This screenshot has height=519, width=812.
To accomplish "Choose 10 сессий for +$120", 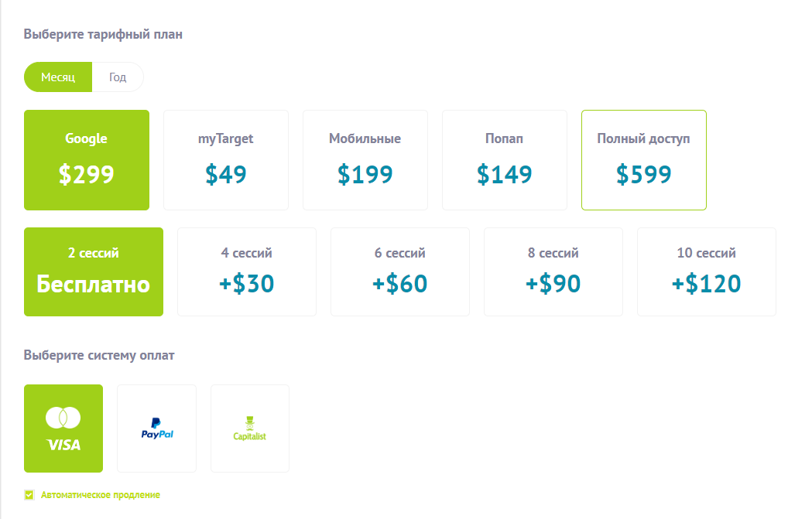I will (707, 271).
